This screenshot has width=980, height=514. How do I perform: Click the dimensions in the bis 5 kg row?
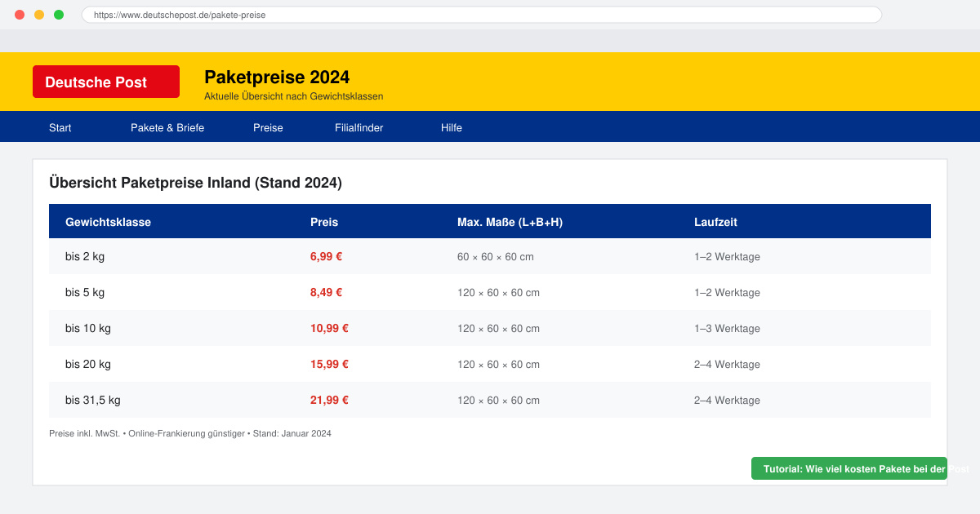(x=498, y=293)
